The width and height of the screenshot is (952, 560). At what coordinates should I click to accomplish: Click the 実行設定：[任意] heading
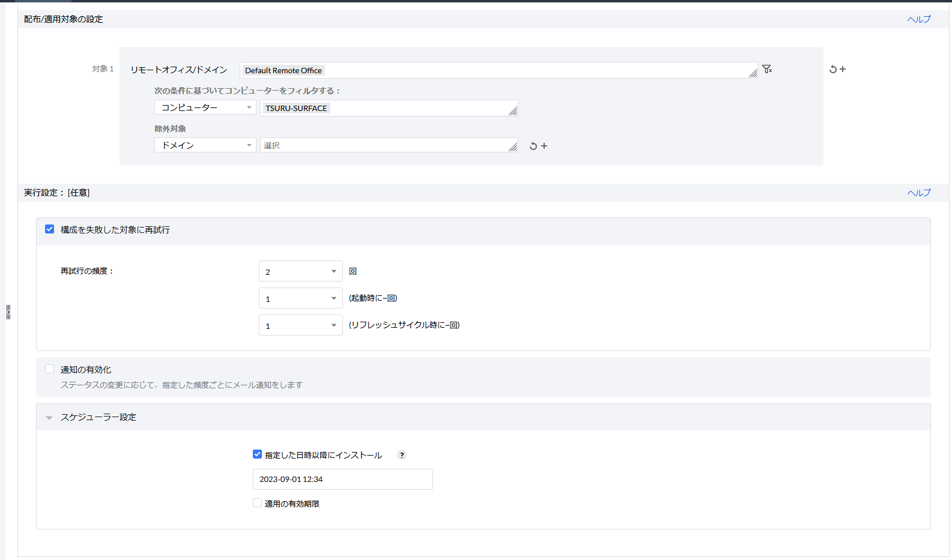point(57,193)
